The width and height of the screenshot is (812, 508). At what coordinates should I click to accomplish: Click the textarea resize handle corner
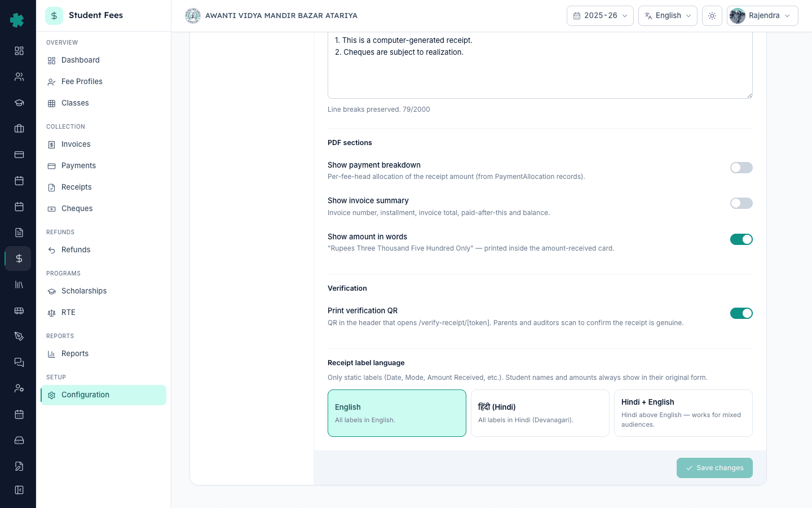[749, 95]
